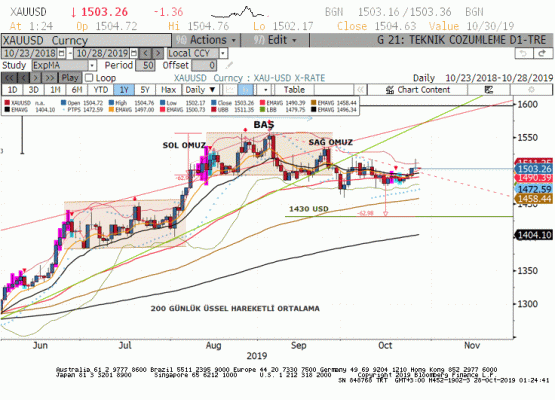The image size is (555, 400).
Task: Jump to start with rewind control
Action: (9, 78)
